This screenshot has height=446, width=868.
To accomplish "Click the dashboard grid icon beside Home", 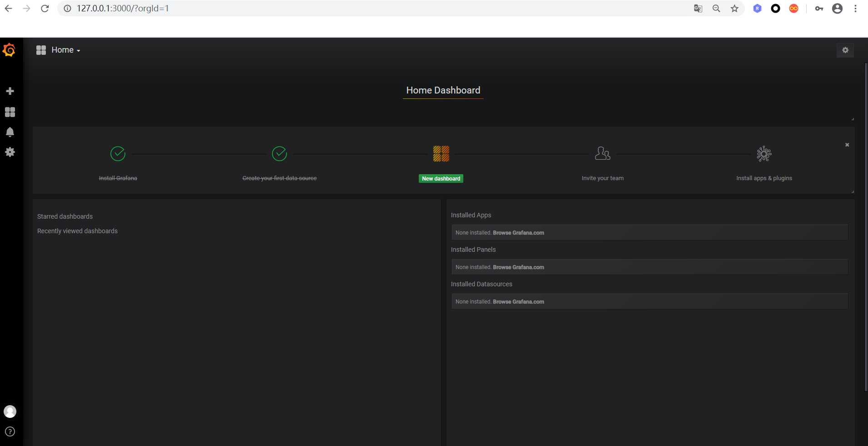I will [41, 50].
